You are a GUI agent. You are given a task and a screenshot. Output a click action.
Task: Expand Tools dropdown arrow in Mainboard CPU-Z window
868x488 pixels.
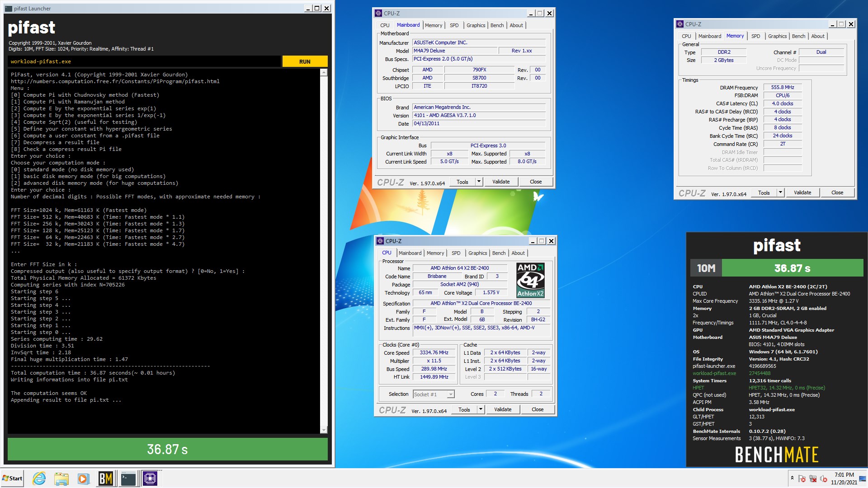click(x=479, y=182)
